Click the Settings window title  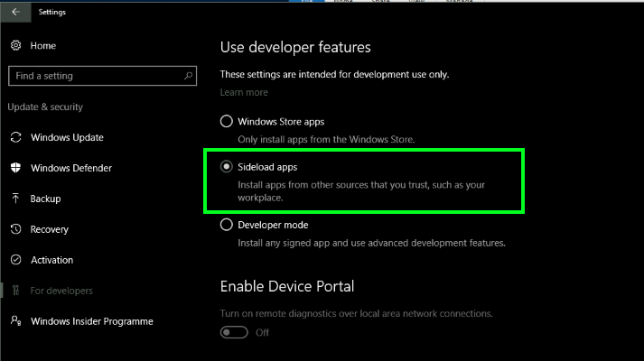click(x=52, y=12)
